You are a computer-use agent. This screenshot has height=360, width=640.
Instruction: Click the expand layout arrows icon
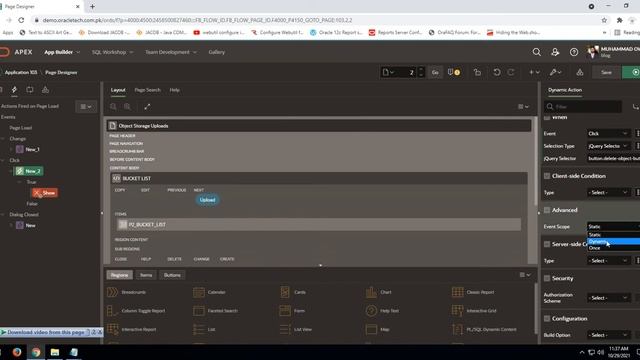point(147,107)
